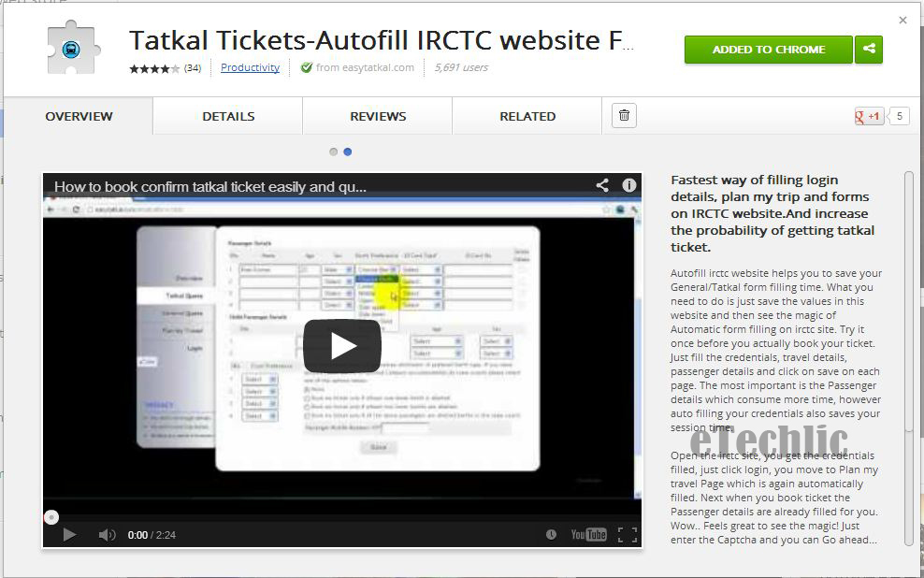The image size is (924, 578).
Task: Click the 0:00 / 2:24 time display
Action: coord(152,535)
